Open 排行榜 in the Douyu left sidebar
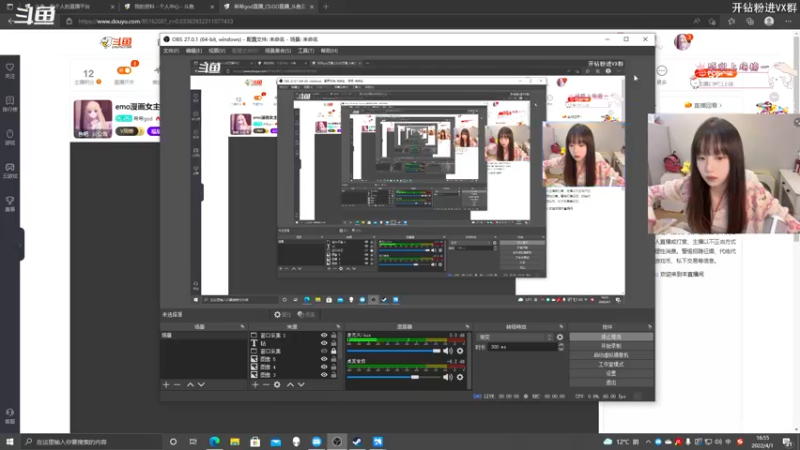The height and width of the screenshot is (450, 800). click(x=10, y=104)
